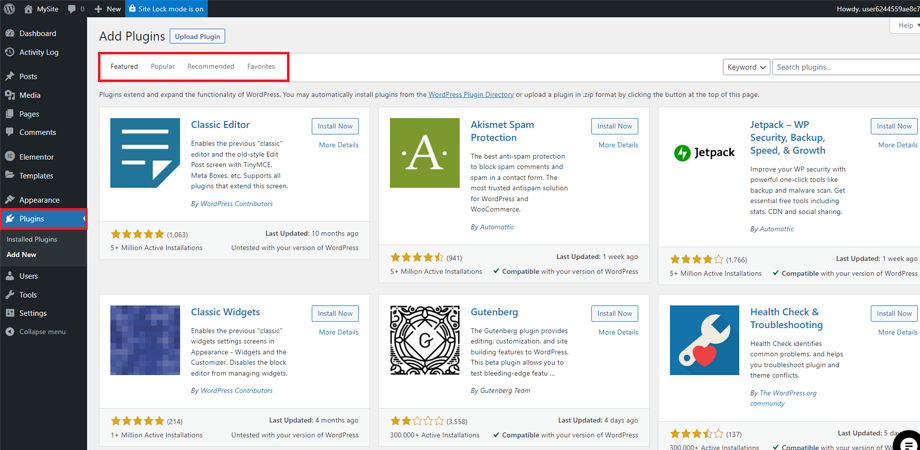Click the Health Check wrench icon
The height and width of the screenshot is (450, 920).
pos(704,340)
